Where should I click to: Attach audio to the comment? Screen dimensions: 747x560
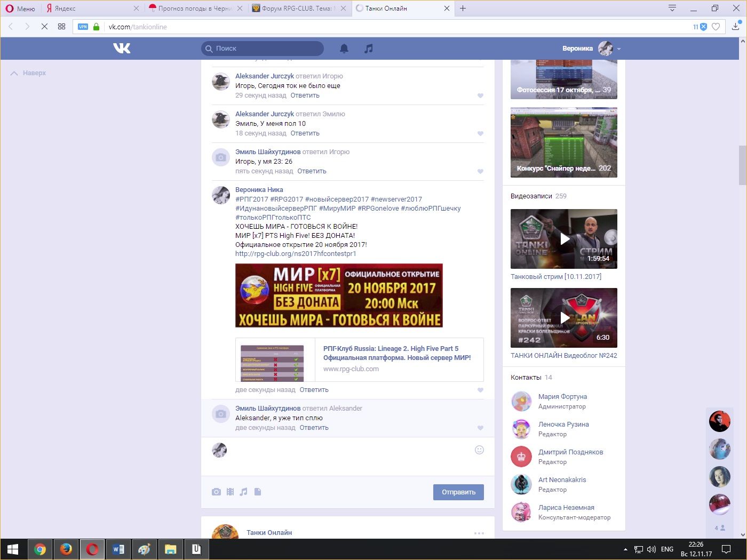coord(244,492)
